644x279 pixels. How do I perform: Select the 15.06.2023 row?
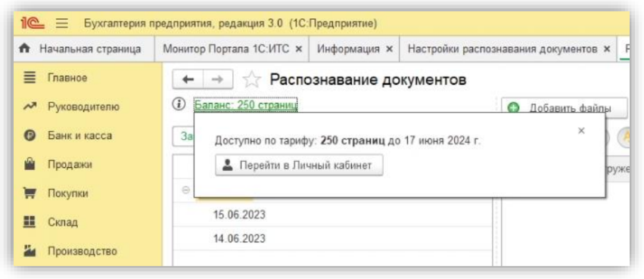332,215
